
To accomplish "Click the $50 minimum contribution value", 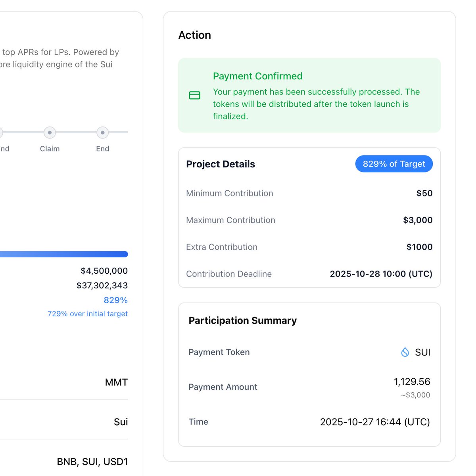I will click(424, 193).
